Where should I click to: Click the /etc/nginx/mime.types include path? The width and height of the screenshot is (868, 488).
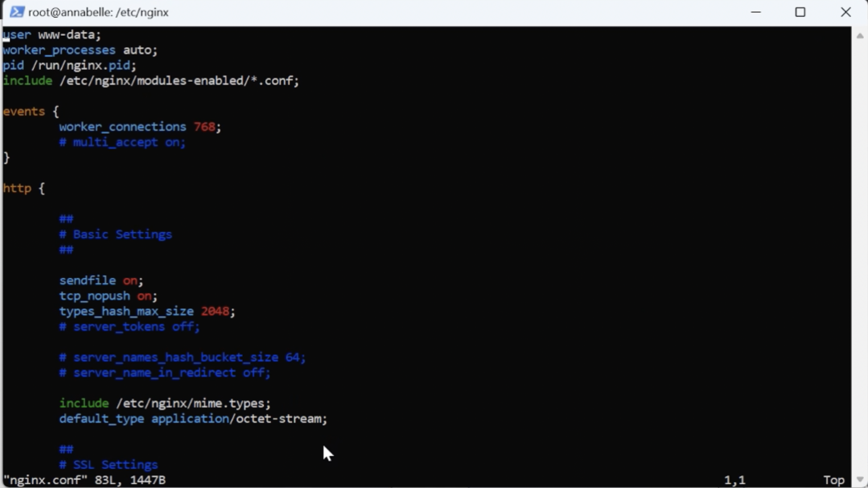click(193, 403)
